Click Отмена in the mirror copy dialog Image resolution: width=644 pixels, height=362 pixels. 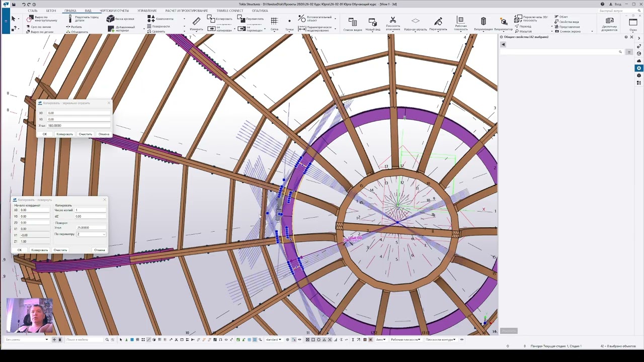pyautogui.click(x=104, y=134)
